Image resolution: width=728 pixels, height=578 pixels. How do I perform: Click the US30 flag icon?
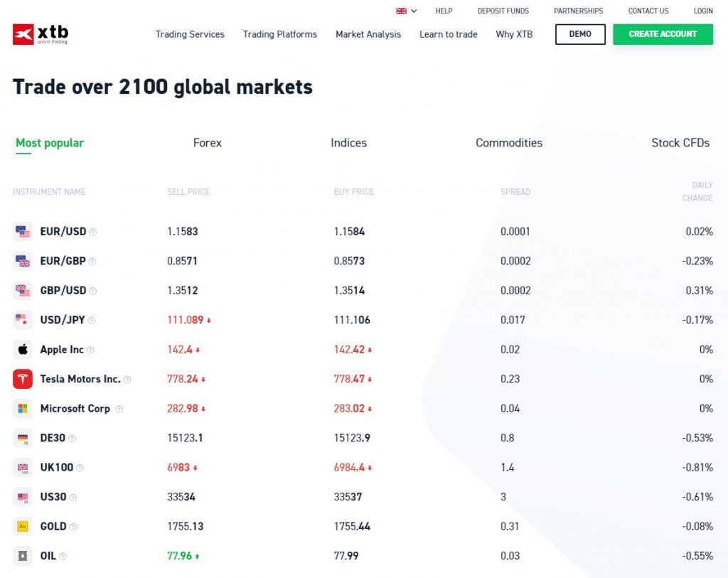click(x=22, y=497)
